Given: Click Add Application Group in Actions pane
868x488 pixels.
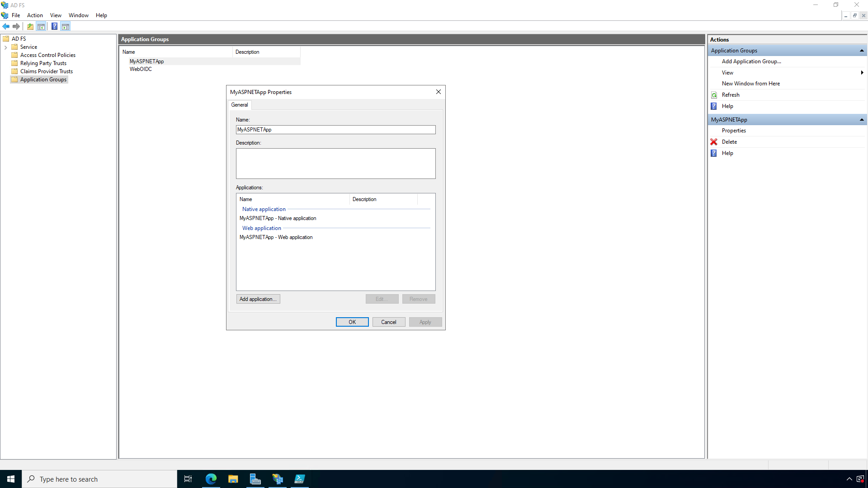Looking at the screenshot, I should pyautogui.click(x=751, y=61).
